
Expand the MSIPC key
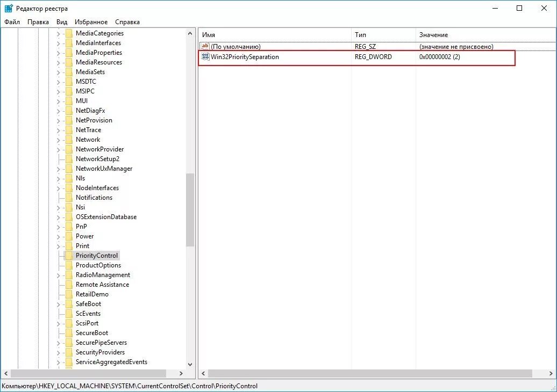pos(59,91)
